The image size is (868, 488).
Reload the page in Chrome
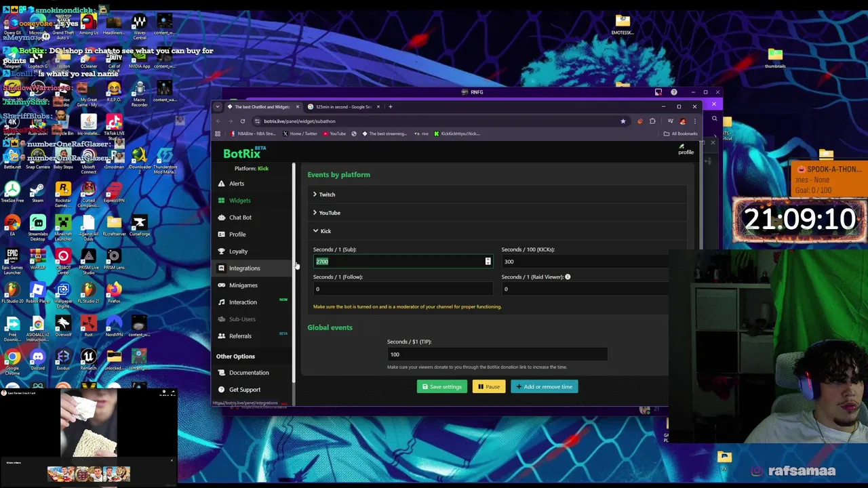pyautogui.click(x=242, y=121)
